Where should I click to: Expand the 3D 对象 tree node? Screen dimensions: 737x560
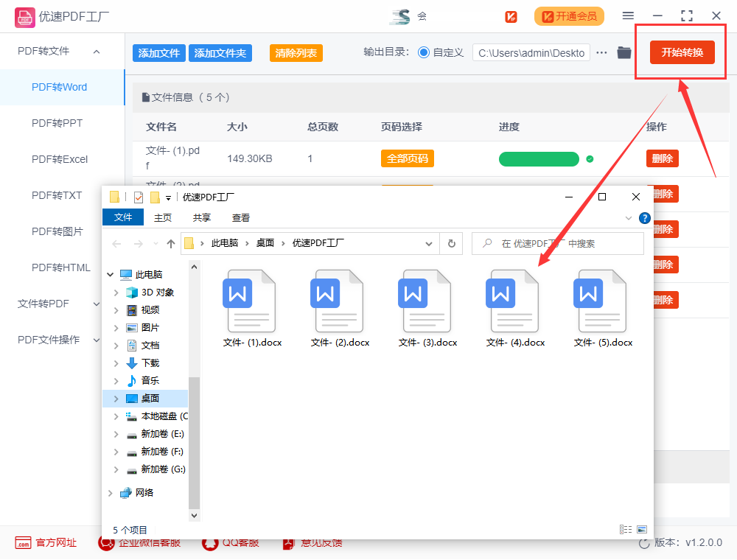coord(116,293)
